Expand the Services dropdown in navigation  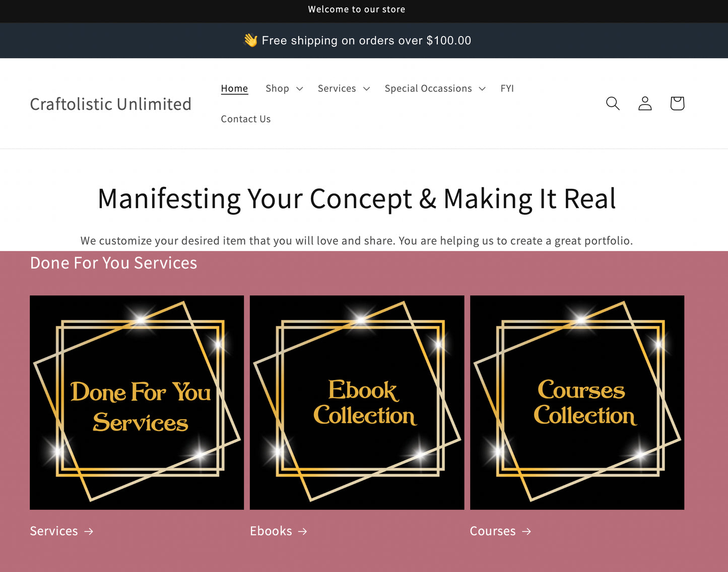pyautogui.click(x=344, y=89)
